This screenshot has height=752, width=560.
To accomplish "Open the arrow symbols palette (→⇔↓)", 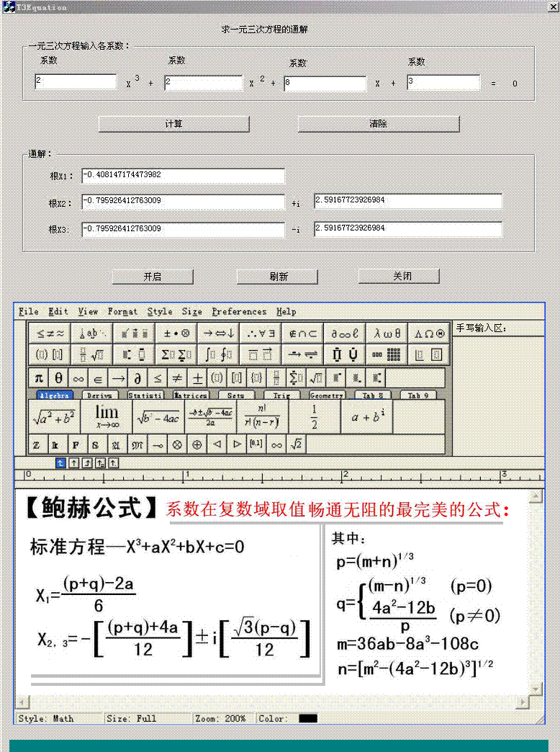I will click(219, 334).
